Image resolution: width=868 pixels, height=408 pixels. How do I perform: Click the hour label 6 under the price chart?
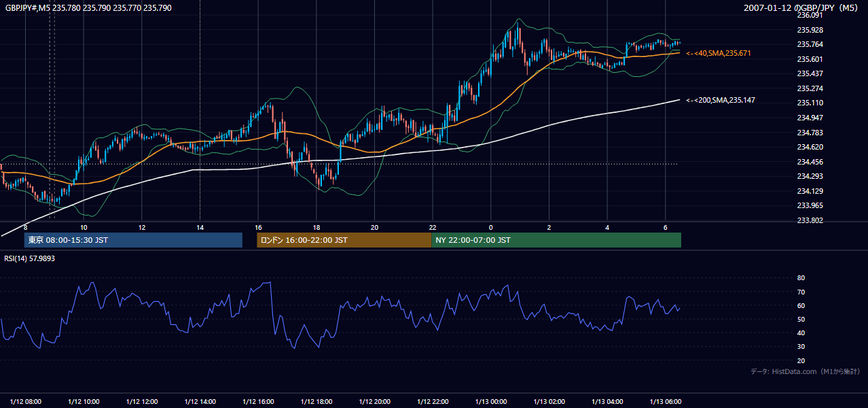(666, 227)
